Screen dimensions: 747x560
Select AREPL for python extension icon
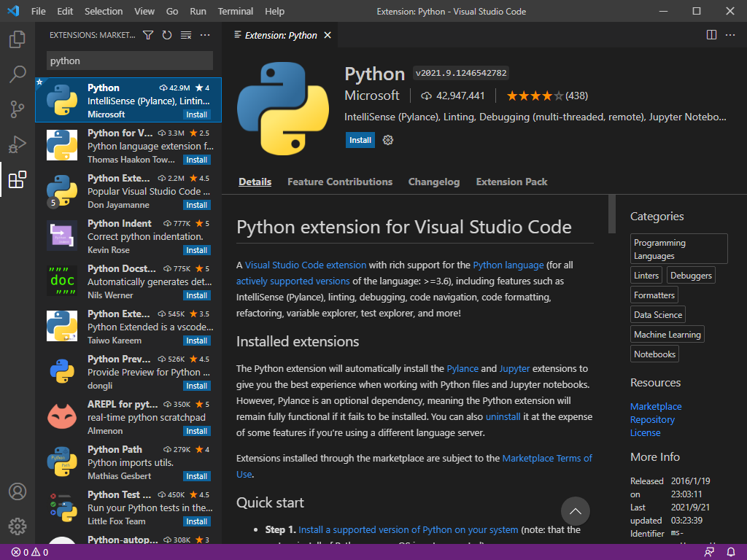point(62,416)
